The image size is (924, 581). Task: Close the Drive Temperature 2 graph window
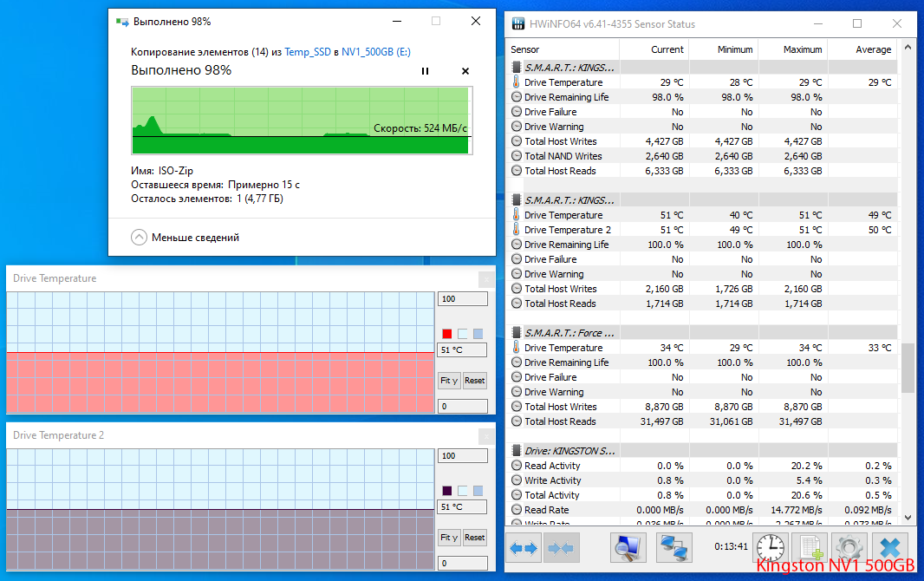pyautogui.click(x=486, y=435)
